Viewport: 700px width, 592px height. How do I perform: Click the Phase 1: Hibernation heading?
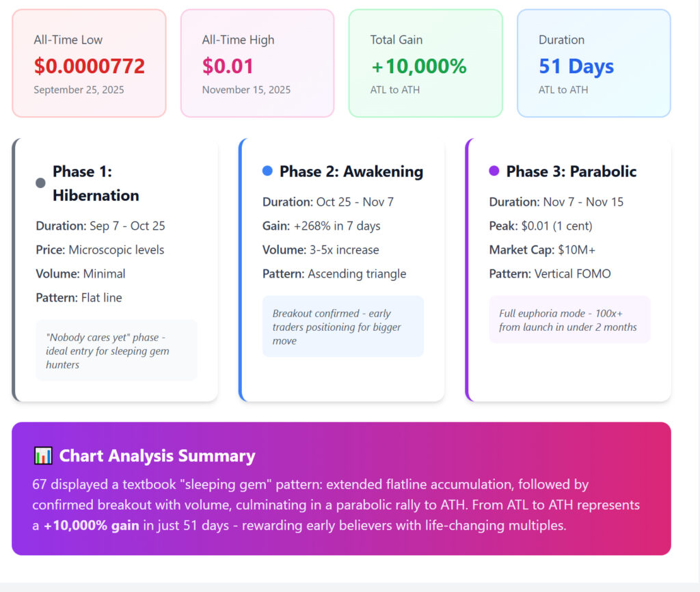pos(96,183)
